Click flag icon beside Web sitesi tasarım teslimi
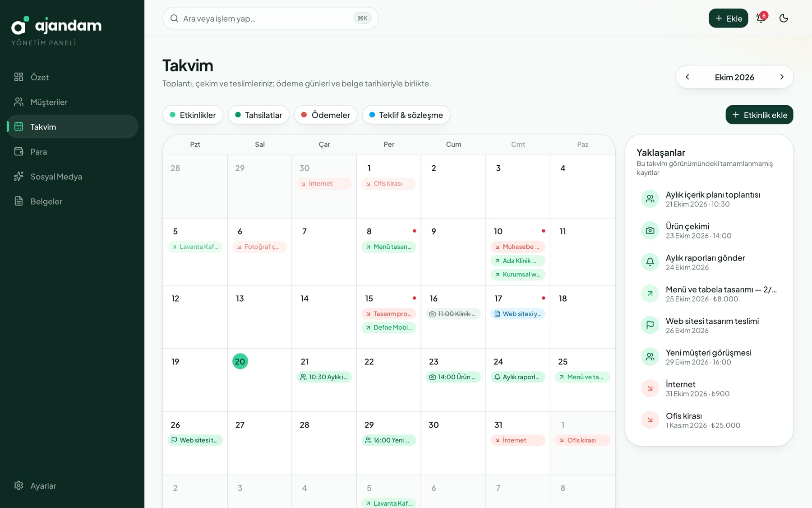812x508 pixels. point(650,325)
